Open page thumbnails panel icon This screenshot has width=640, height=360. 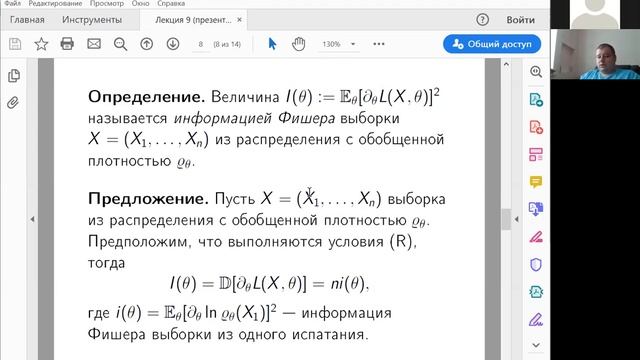tap(13, 76)
